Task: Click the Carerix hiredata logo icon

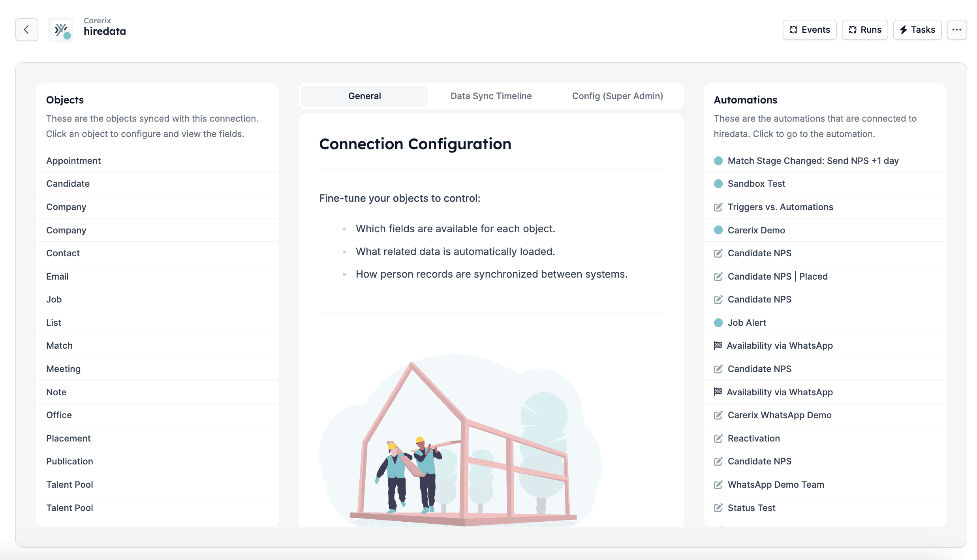Action: click(x=61, y=30)
